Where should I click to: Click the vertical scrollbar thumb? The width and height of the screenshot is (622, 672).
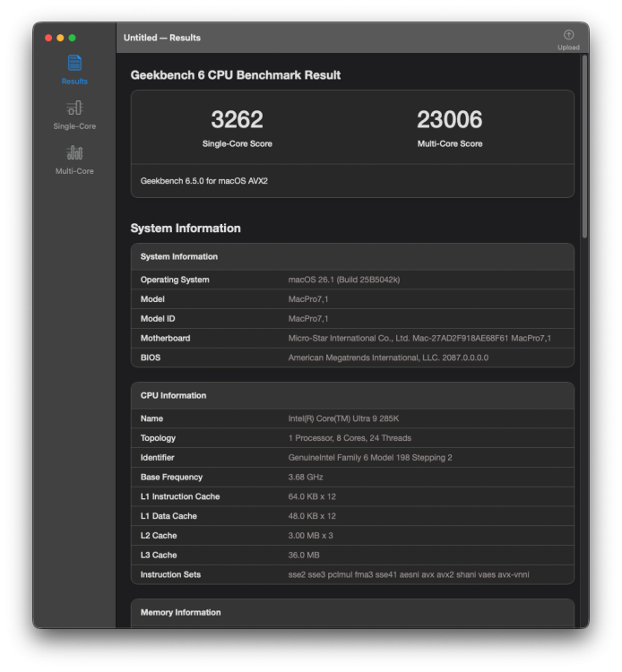point(584,147)
